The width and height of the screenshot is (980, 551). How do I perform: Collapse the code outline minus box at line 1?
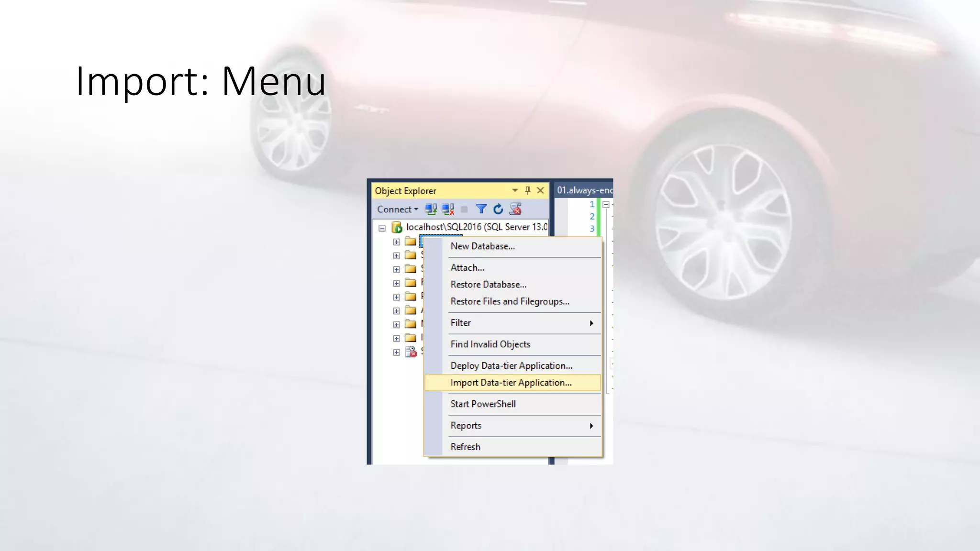pyautogui.click(x=606, y=205)
